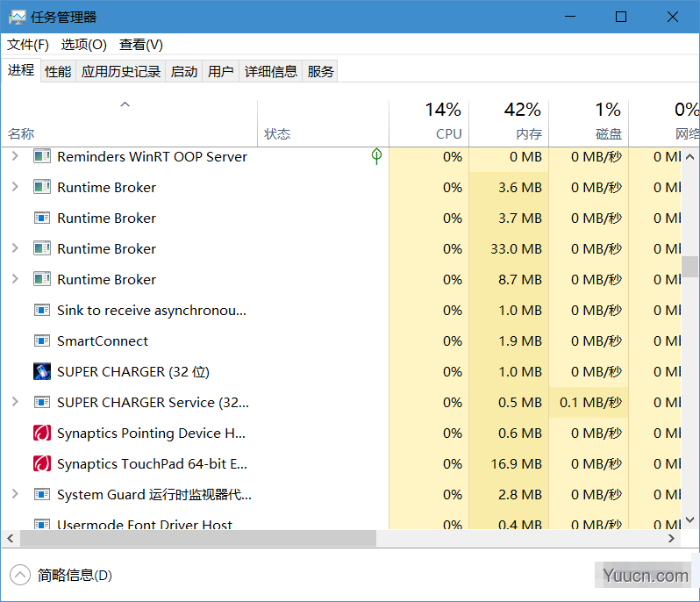Click the Task Manager title bar icon
The image size is (700, 602).
coord(18,17)
